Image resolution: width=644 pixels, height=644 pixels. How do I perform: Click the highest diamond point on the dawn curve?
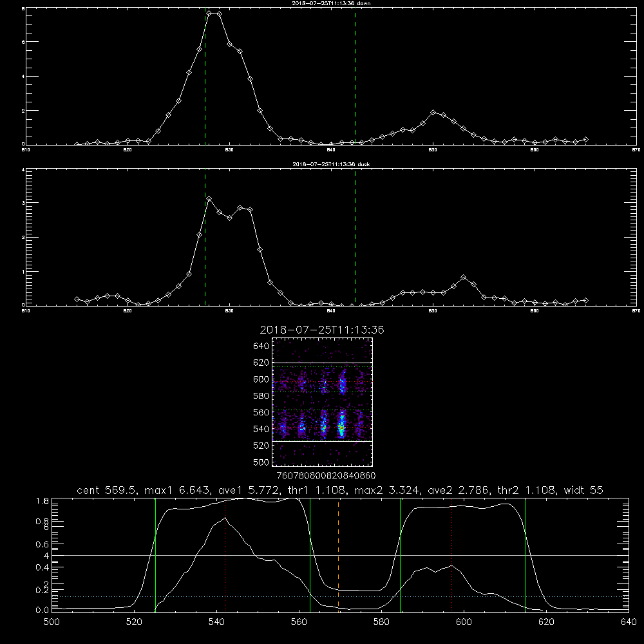tap(209, 14)
